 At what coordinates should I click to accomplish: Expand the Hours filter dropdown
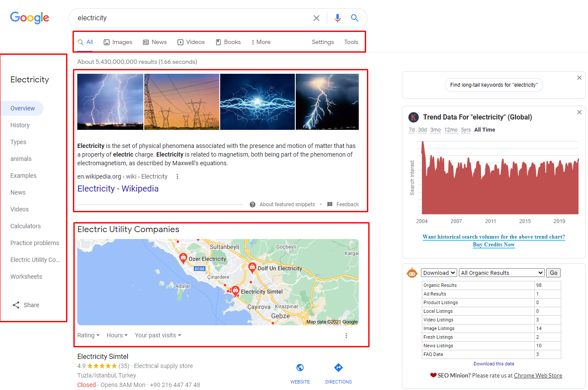(117, 335)
